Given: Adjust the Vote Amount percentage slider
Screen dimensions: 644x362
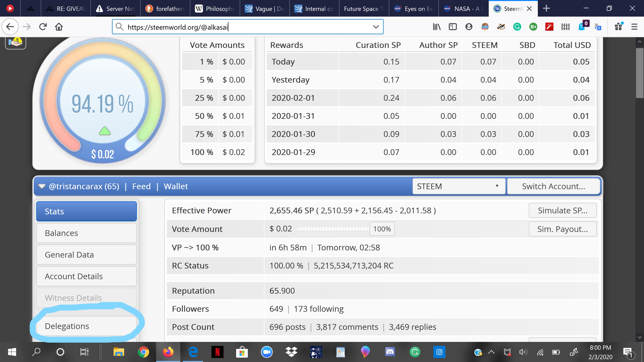Looking at the screenshot, I should pos(382,229).
